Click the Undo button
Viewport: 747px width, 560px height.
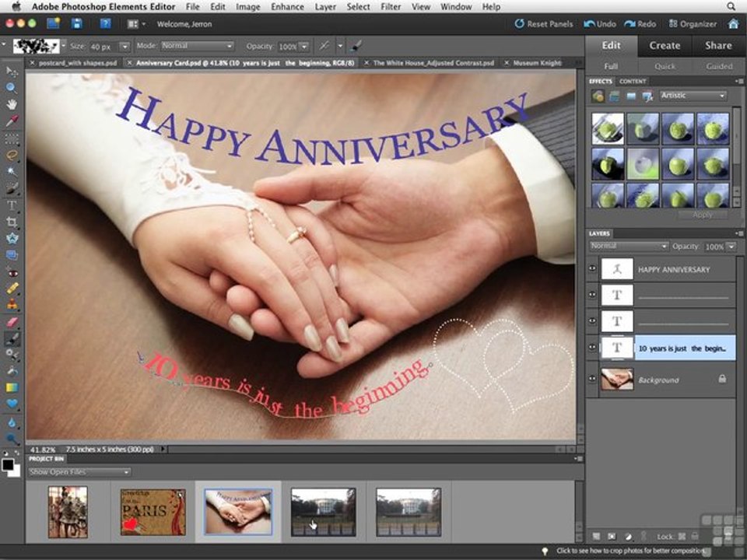tap(600, 24)
